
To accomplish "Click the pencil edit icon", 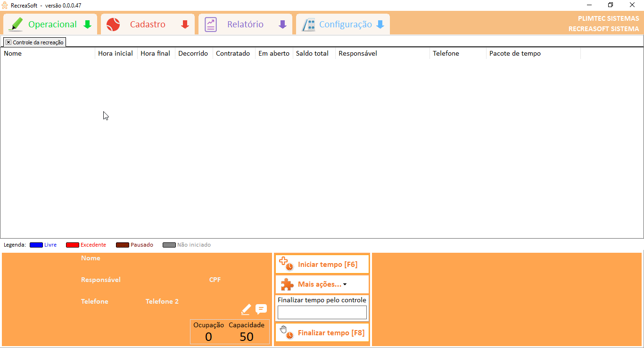I will click(x=246, y=309).
